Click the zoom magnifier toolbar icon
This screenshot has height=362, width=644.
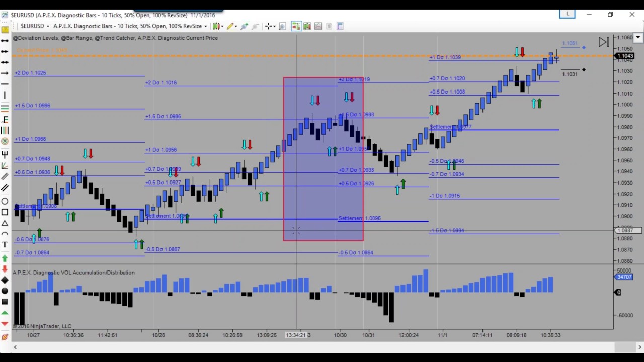click(x=282, y=26)
